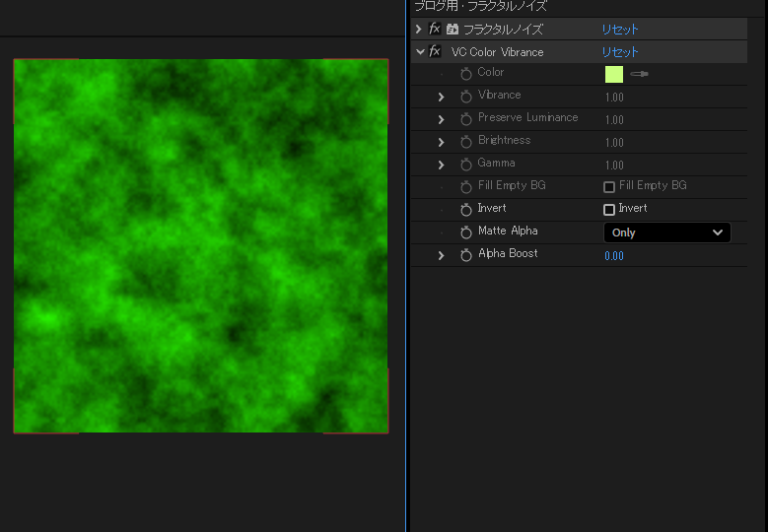Viewport: 768px width, 532px height.
Task: Reset the フラクタルノイズ effect
Action: pyautogui.click(x=620, y=30)
